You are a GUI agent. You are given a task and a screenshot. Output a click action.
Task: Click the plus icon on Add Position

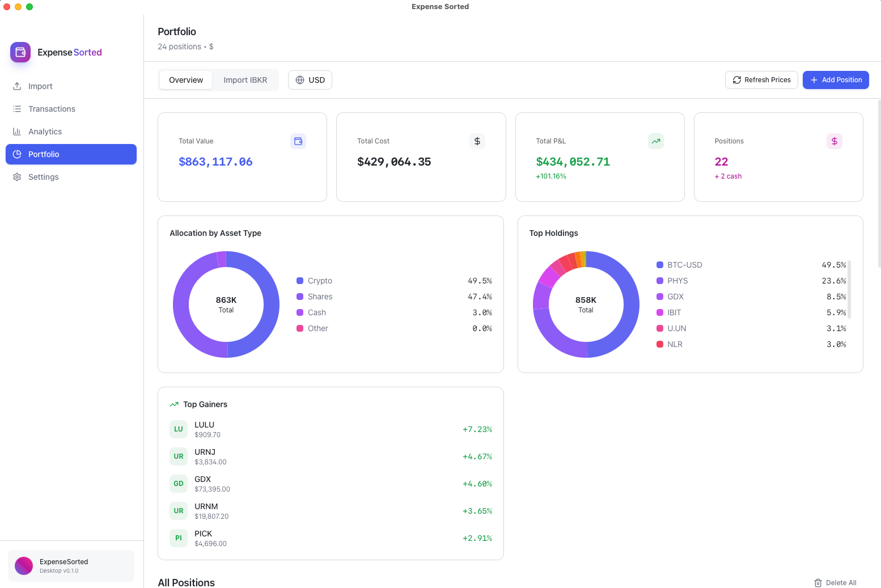pyautogui.click(x=814, y=80)
